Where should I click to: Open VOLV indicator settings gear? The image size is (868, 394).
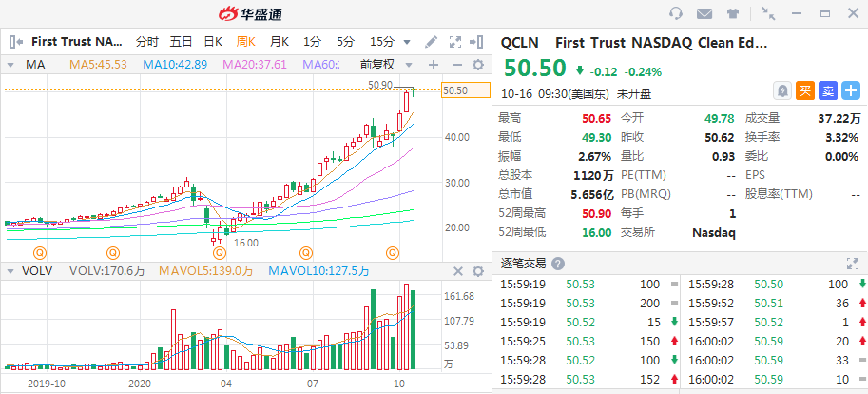coord(477,271)
